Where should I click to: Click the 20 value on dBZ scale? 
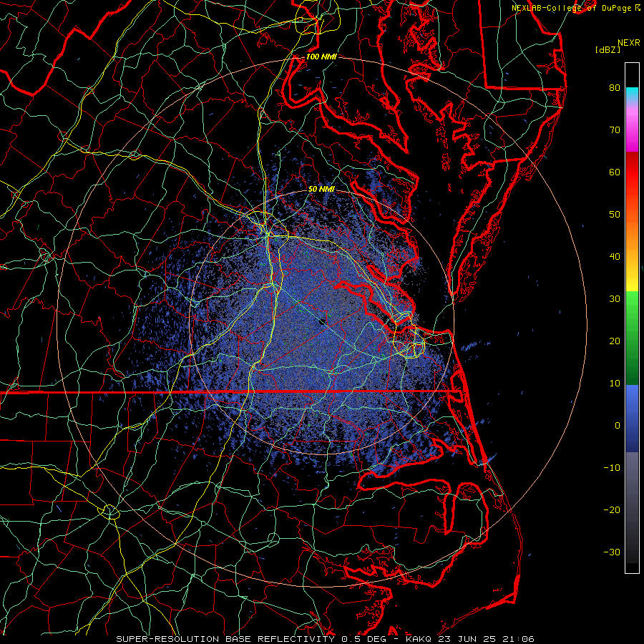(x=615, y=341)
